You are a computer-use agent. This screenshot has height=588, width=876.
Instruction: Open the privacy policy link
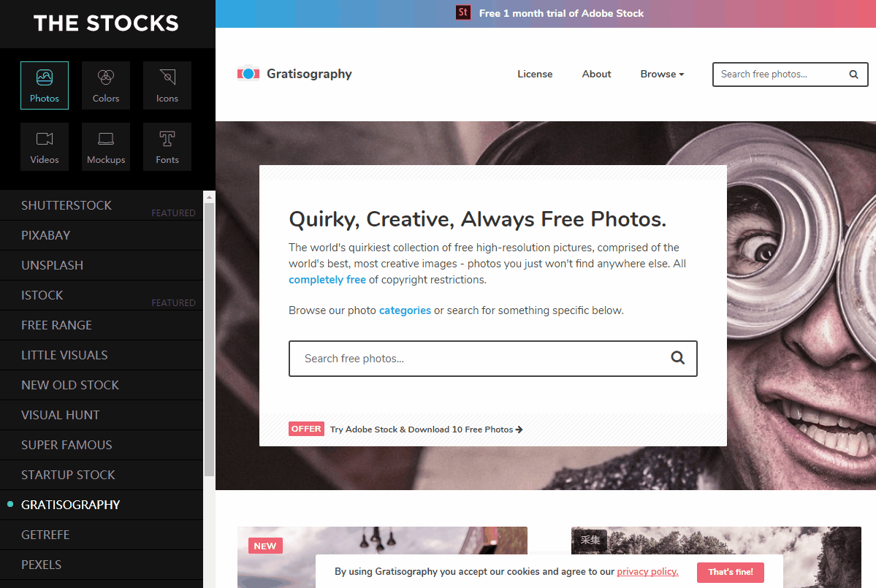pyautogui.click(x=647, y=572)
